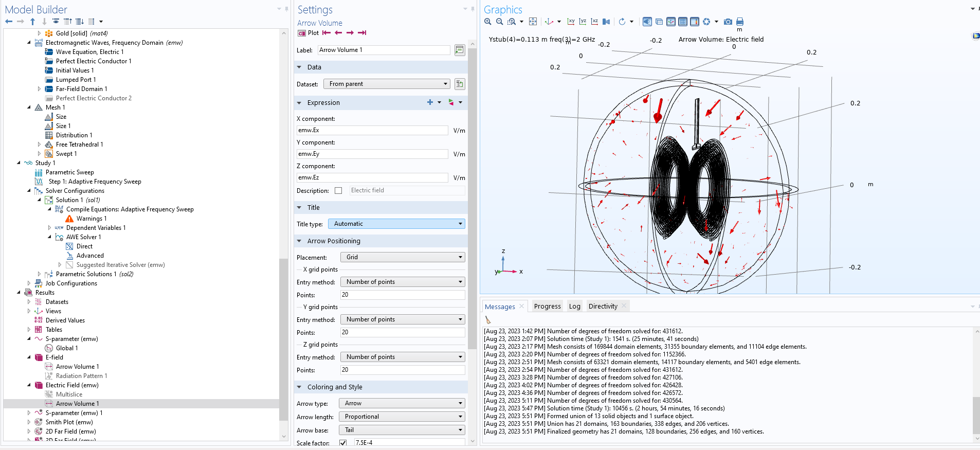
Task: Open the Placement dropdown set to Grid
Action: tap(402, 257)
